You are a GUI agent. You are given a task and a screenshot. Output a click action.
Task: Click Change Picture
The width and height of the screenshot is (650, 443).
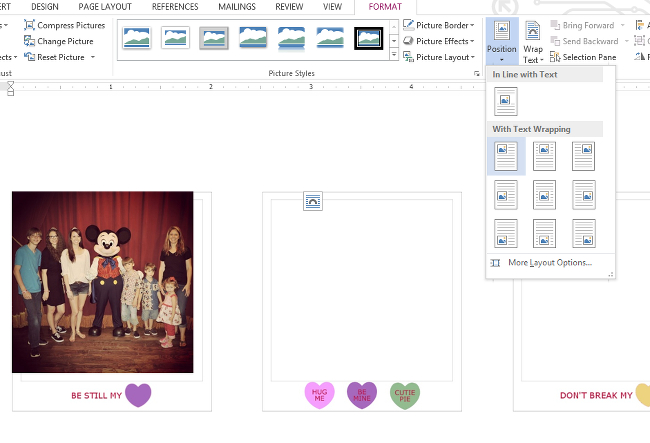(58, 41)
